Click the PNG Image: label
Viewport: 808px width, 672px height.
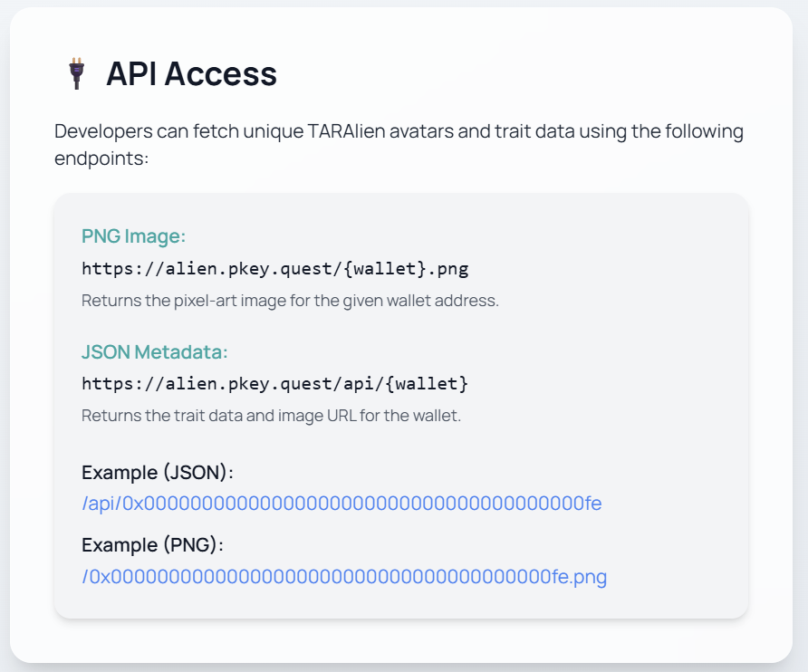133,236
